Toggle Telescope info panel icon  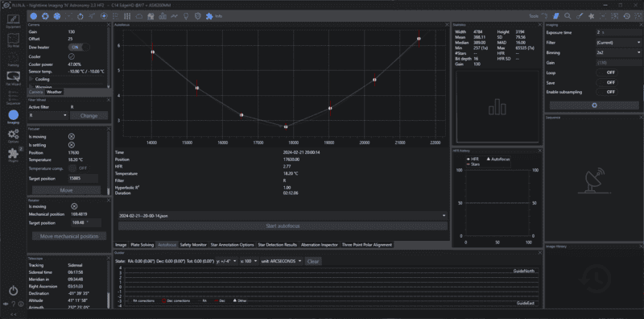tap(92, 16)
